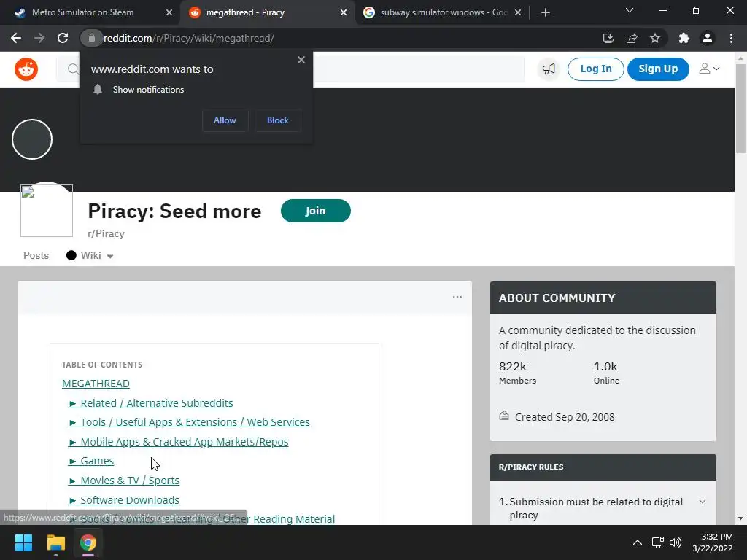Expand the Wiki dropdown arrow
Viewport: 747px width, 560px height.
pyautogui.click(x=110, y=256)
